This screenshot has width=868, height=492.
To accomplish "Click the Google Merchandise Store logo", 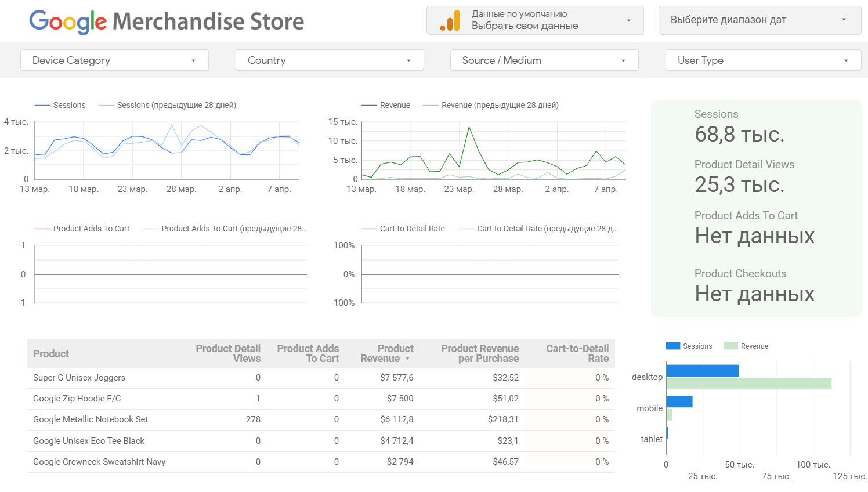I will [167, 21].
